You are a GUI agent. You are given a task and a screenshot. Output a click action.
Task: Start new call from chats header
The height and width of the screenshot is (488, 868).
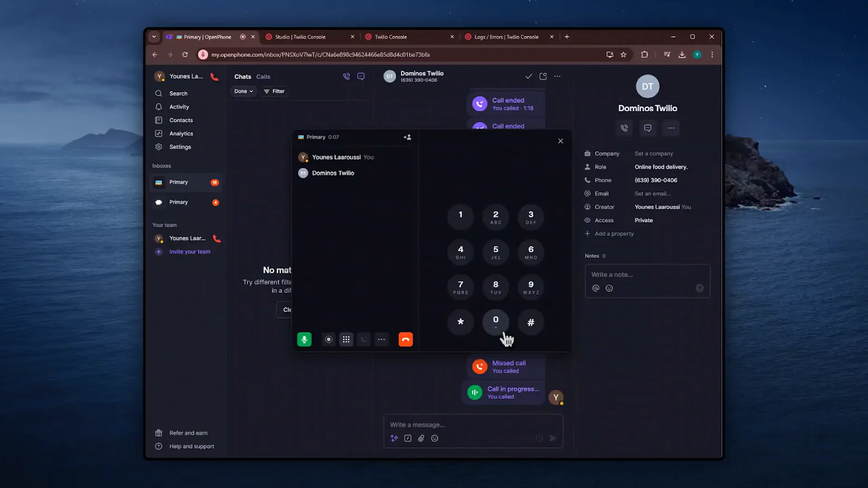tap(346, 76)
